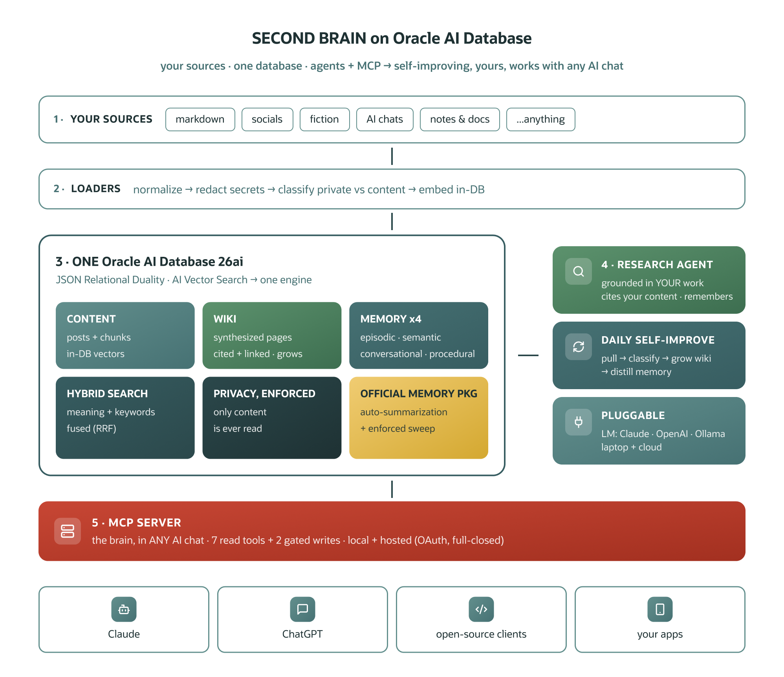This screenshot has width=784, height=677.
Task: Click the PLUGGABLE heading
Action: click(633, 415)
